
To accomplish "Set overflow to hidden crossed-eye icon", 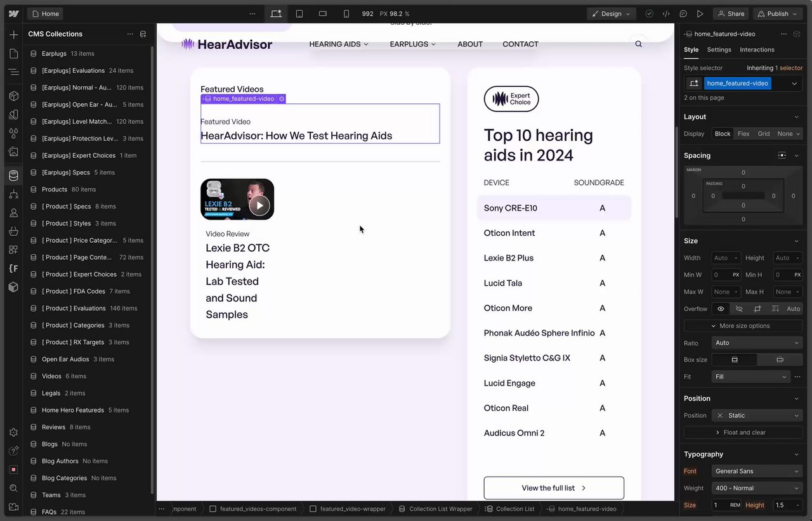I will [x=739, y=309].
